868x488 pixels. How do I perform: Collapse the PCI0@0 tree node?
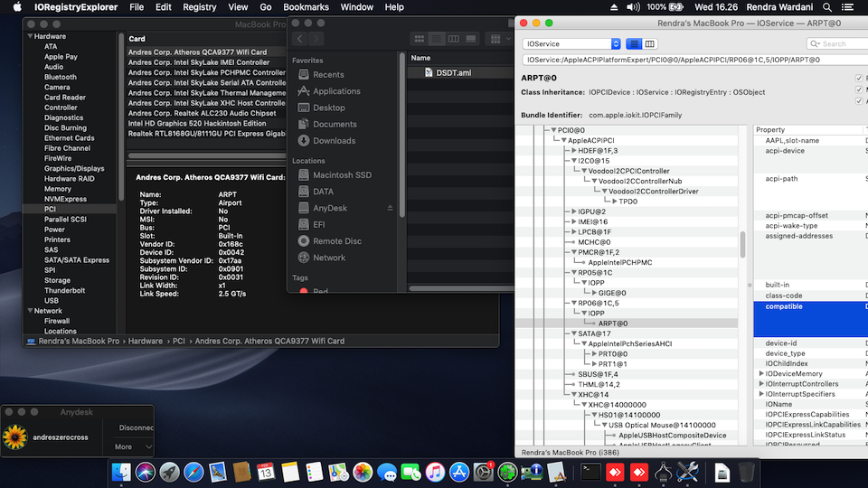point(553,130)
